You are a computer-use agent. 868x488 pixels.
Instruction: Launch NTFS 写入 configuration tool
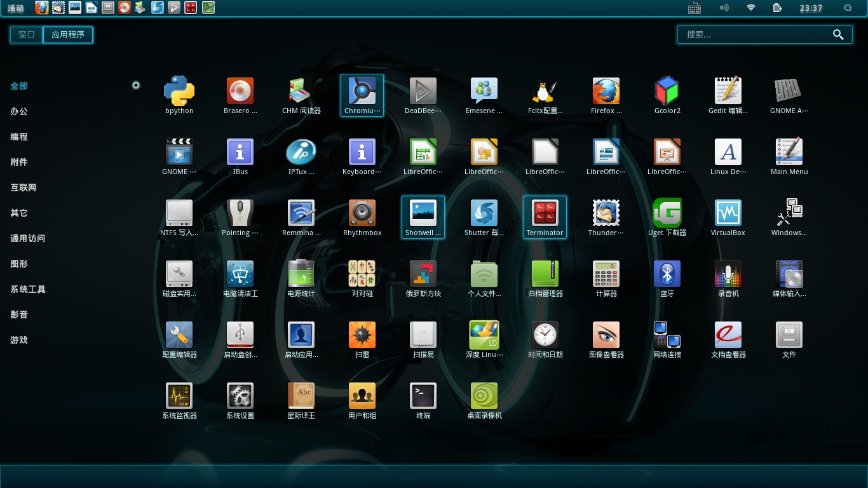coord(179,218)
